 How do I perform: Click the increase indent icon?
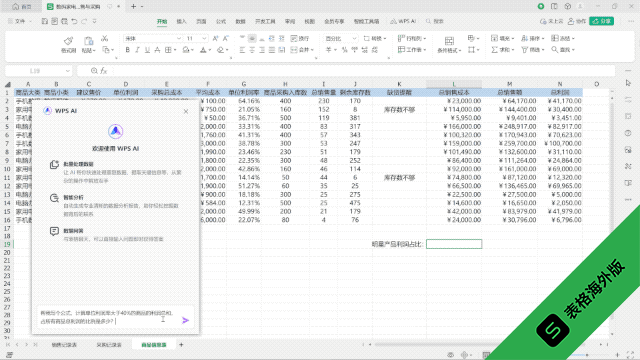281,38
